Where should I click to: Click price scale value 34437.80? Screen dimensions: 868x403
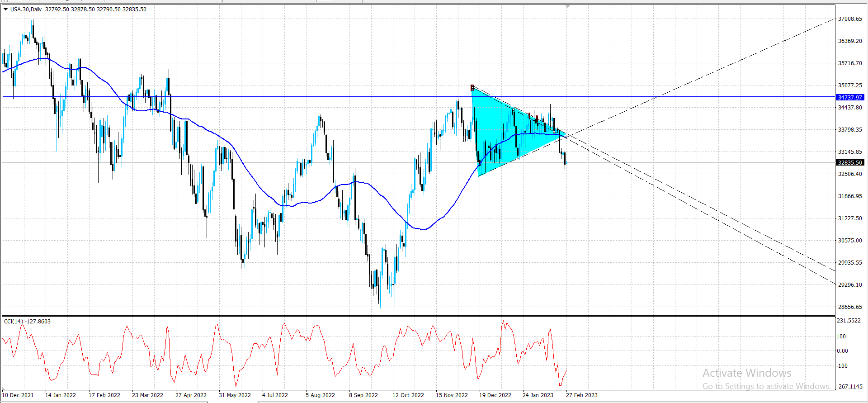(x=850, y=108)
